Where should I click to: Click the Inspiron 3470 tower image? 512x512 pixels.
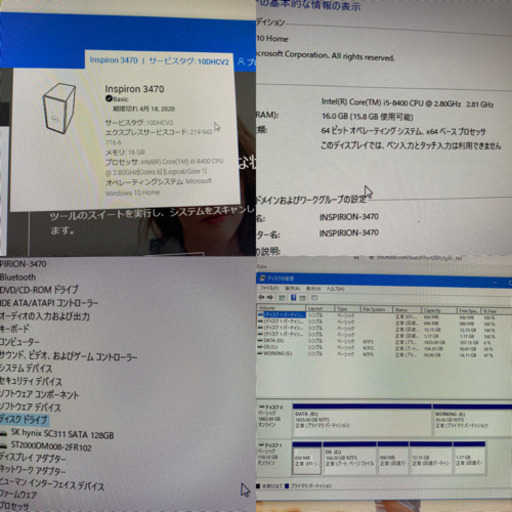tap(60, 108)
